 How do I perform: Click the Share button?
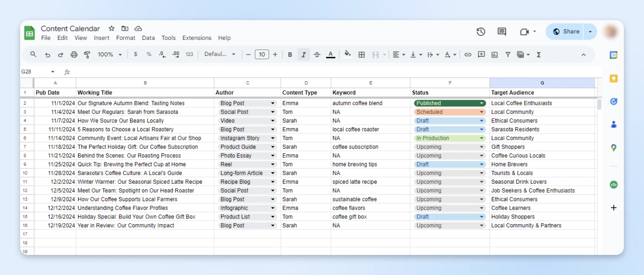[x=567, y=31]
